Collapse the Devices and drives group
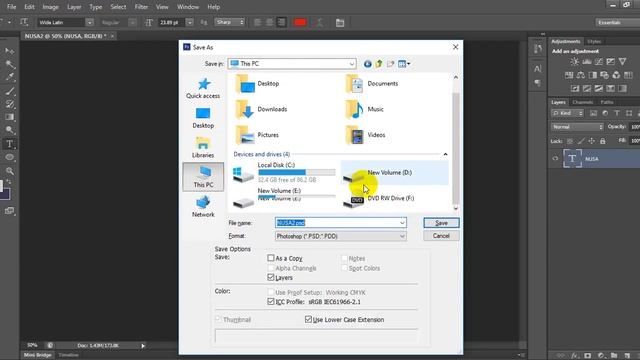This screenshot has width=640, height=360. pos(445,154)
